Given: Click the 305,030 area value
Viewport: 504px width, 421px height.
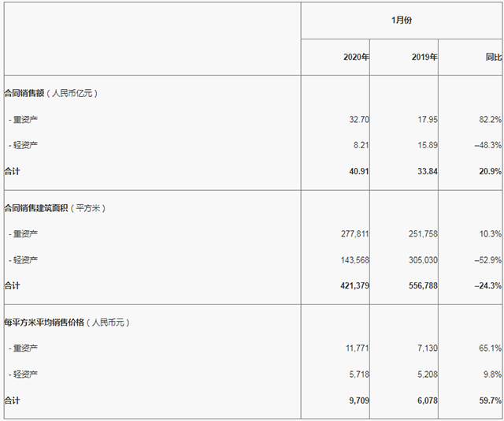Looking at the screenshot, I should (421, 259).
